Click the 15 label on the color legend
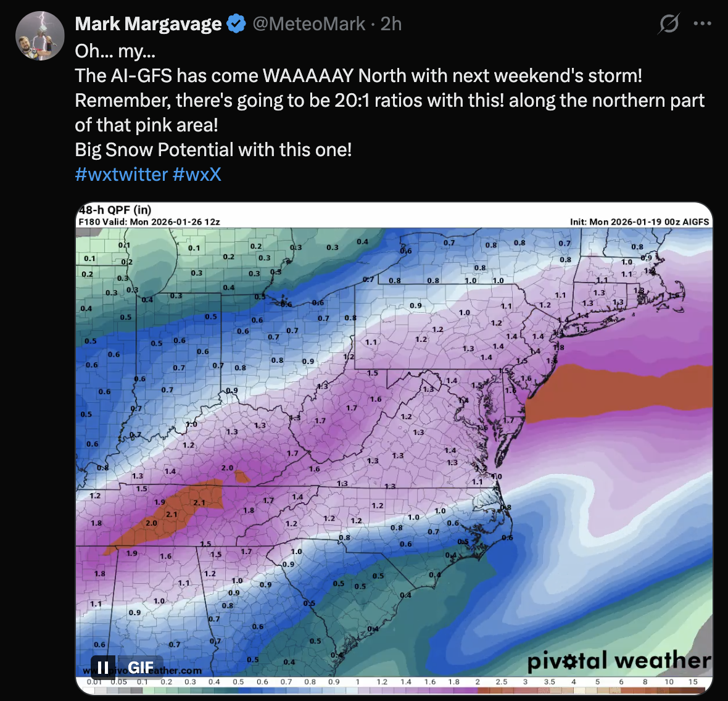This screenshot has width=728, height=701. [x=693, y=682]
